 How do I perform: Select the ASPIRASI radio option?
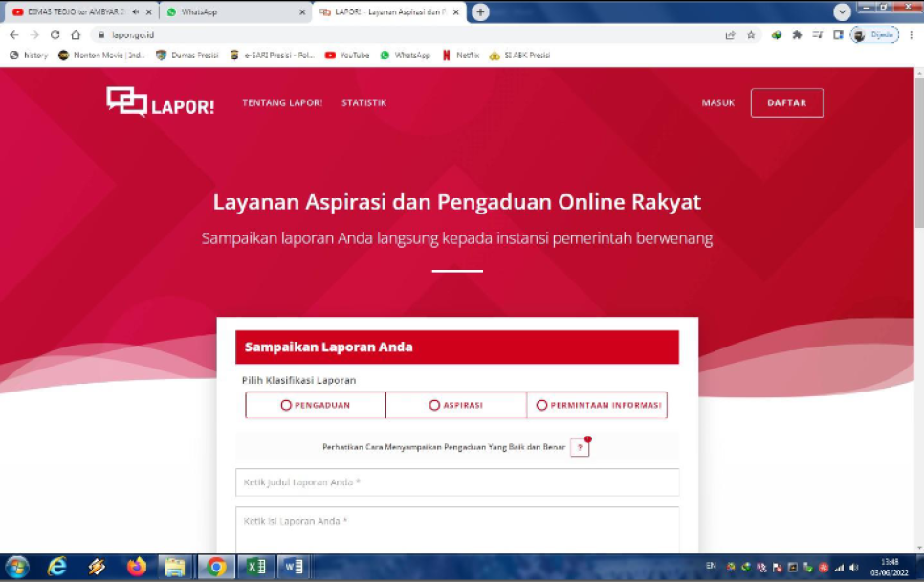coord(434,405)
